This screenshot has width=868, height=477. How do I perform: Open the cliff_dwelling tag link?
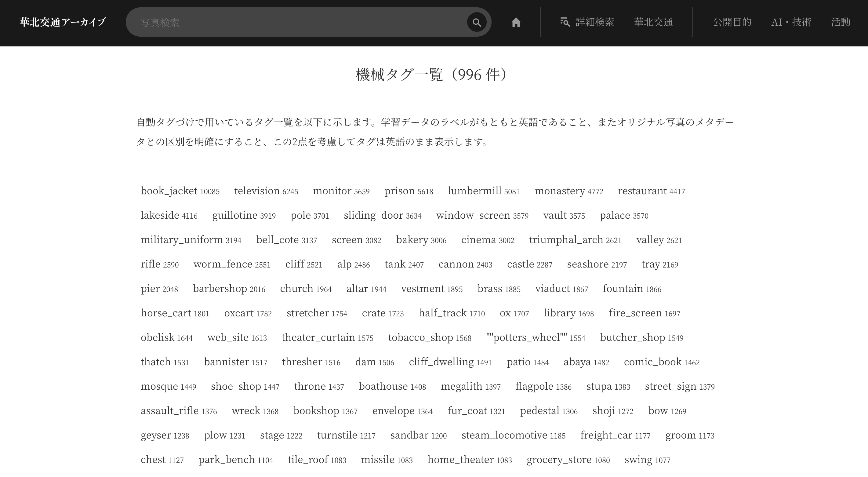[441, 362]
